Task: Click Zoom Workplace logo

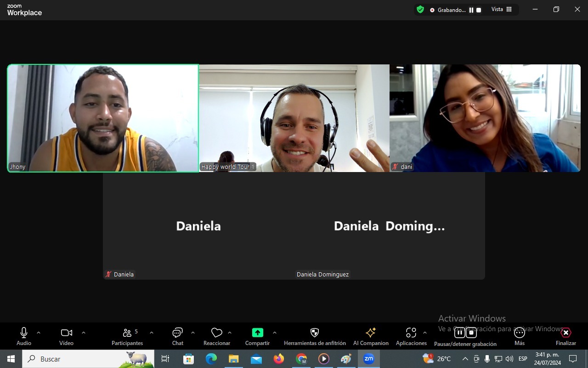Action: point(24,10)
